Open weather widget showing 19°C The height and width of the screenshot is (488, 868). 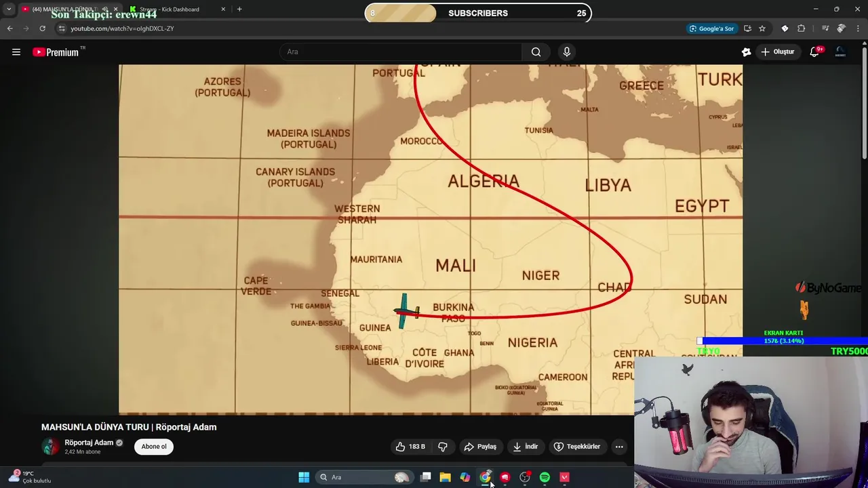coord(31,477)
